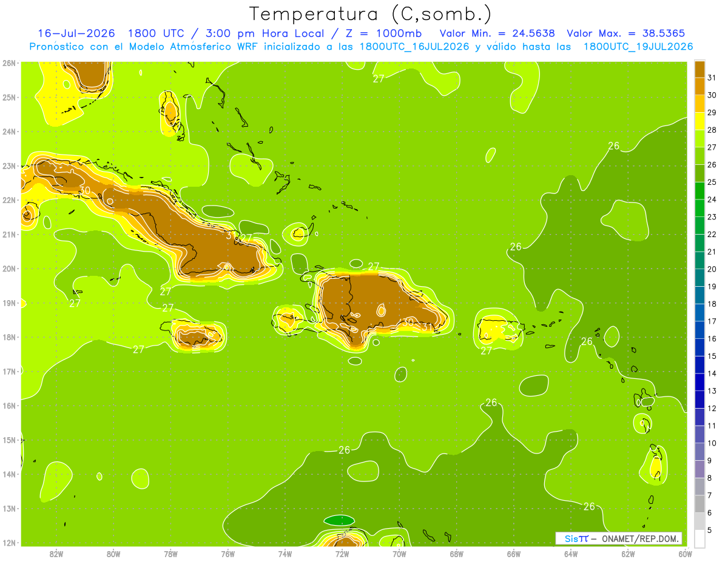Screen dimensions: 728x562
Task: Select the yellow legend swatch between 28 and 29
Action: [699, 121]
